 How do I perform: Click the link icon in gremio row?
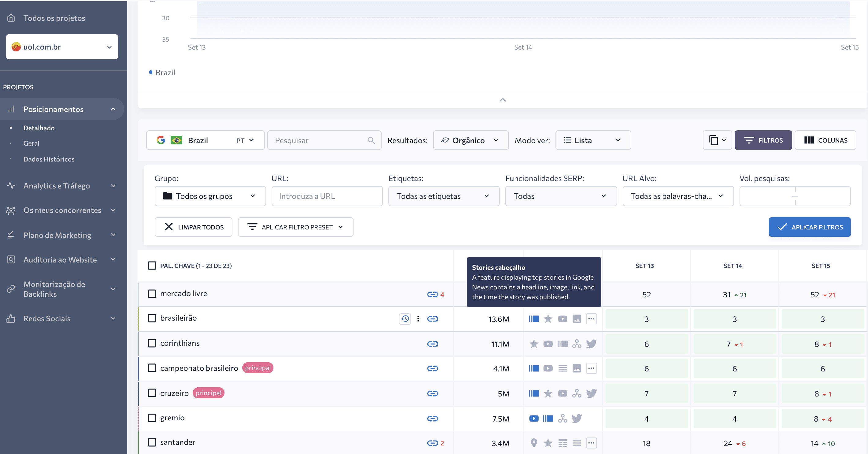(x=432, y=418)
